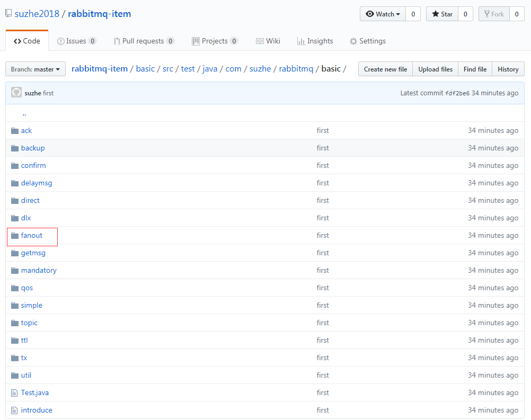Click the folder icon next to ttl

point(14,341)
